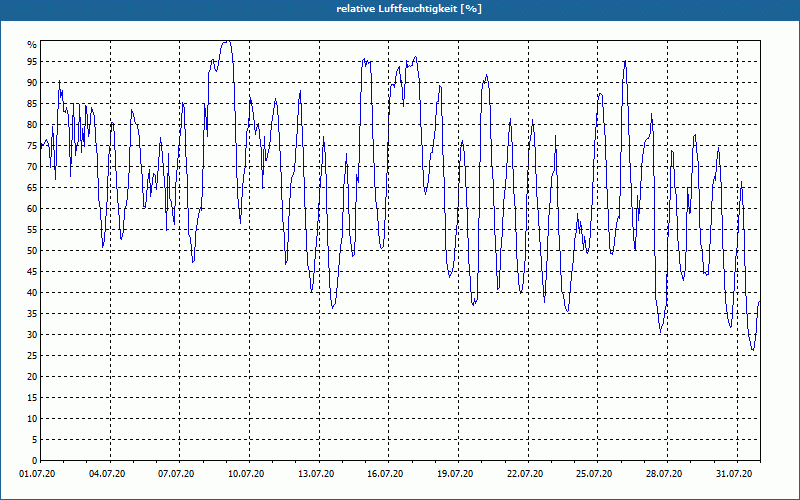Select the x-axis date label 16.07.20
The height and width of the screenshot is (500, 800).
pos(385,474)
